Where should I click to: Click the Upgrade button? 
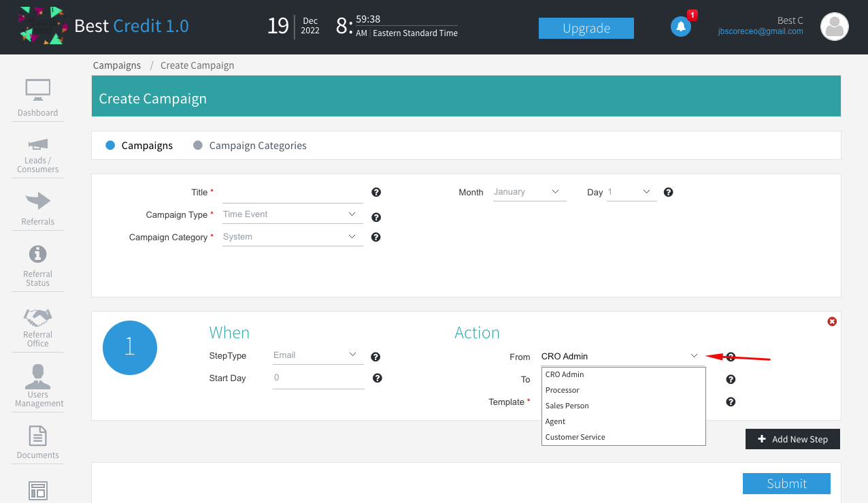586,28
